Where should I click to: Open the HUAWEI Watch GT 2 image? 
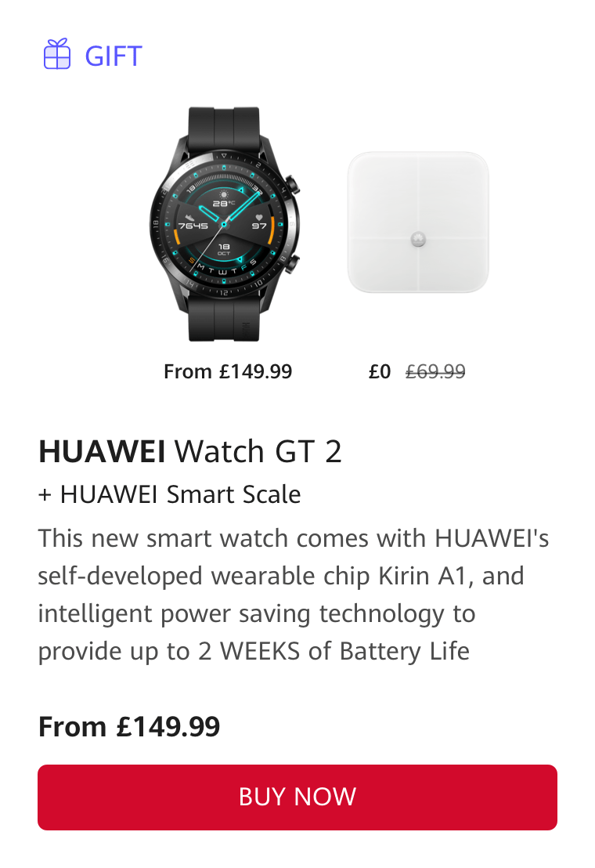pyautogui.click(x=225, y=223)
